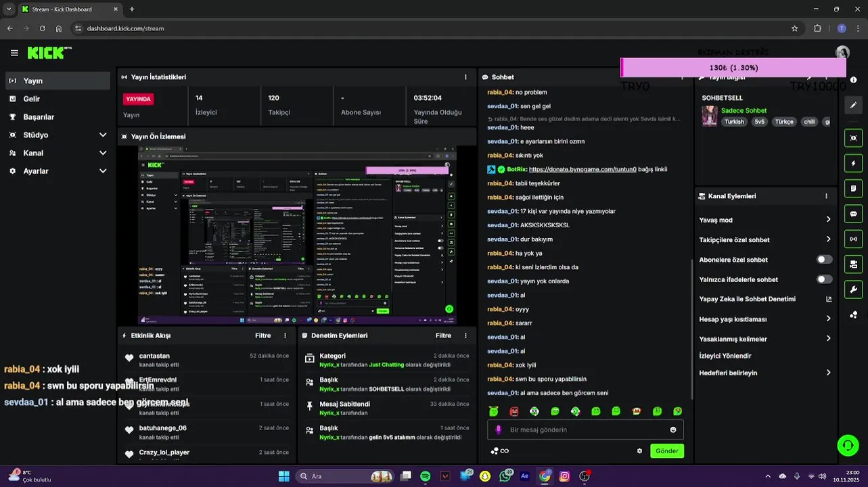Screen dimensions: 868x487
Task: Expand Hesap yaşı kısıtlaması option
Action: 765,319
